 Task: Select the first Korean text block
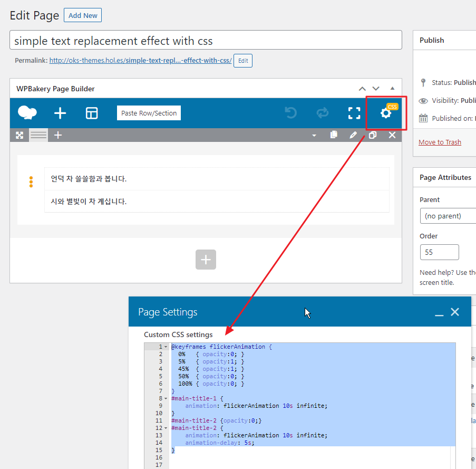click(x=217, y=179)
